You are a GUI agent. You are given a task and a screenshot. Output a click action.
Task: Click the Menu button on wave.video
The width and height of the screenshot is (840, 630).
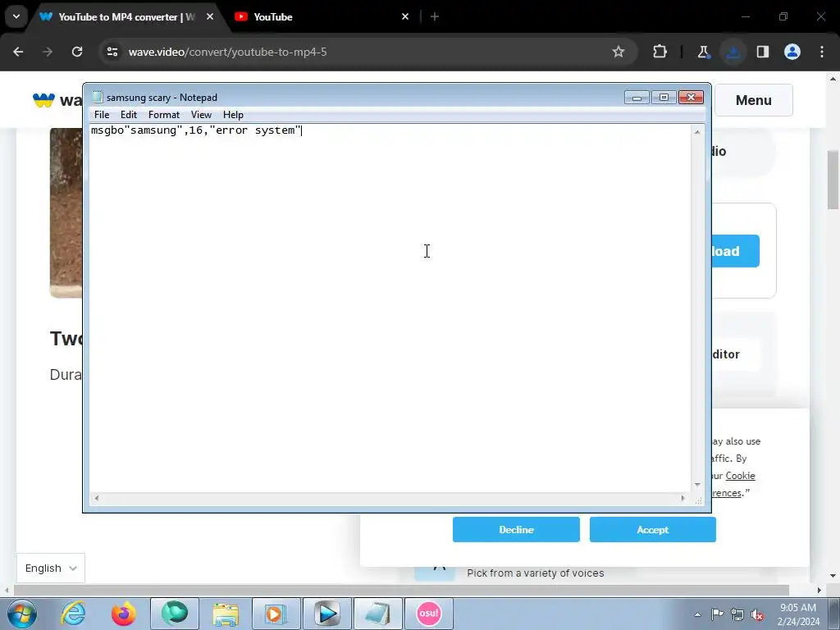[x=753, y=100]
